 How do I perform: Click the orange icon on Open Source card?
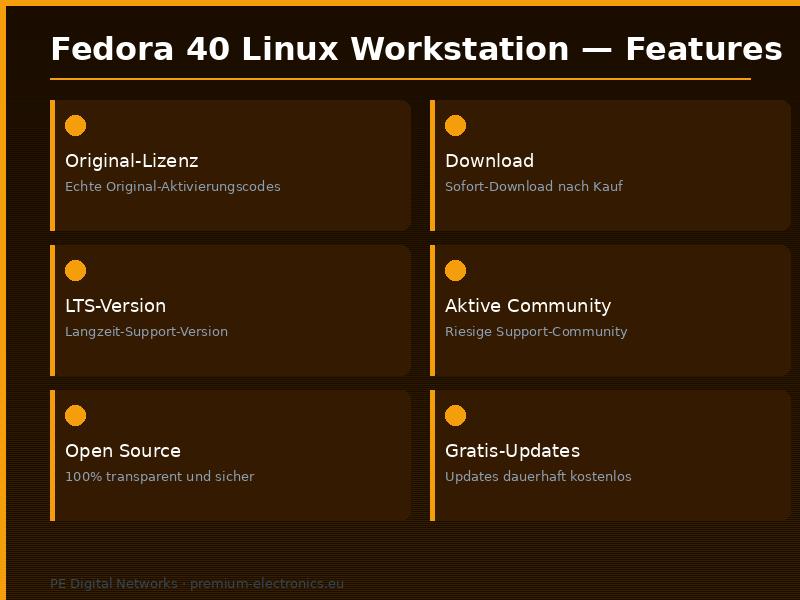pyautogui.click(x=75, y=415)
